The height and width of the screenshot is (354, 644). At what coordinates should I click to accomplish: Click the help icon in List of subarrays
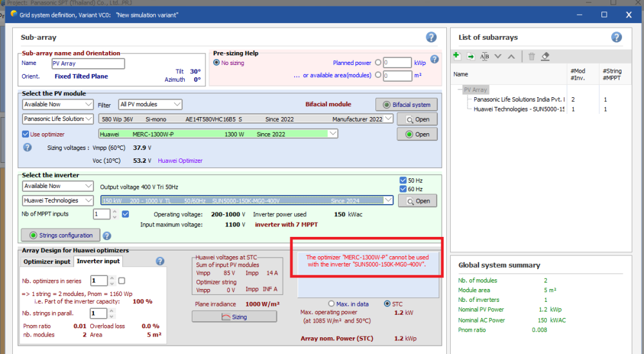(x=616, y=37)
